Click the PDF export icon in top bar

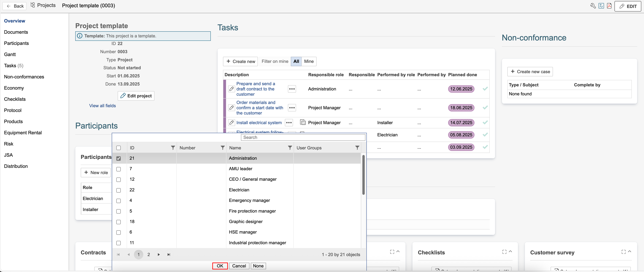(609, 6)
